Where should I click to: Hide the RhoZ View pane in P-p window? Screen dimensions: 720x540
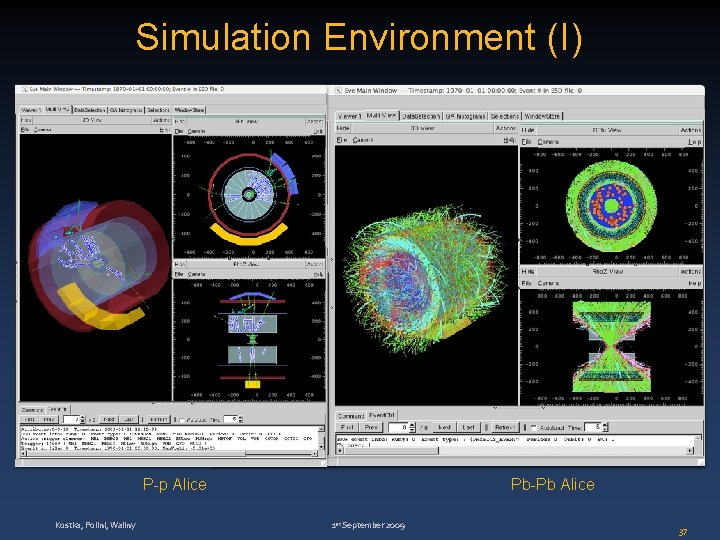pos(180,264)
